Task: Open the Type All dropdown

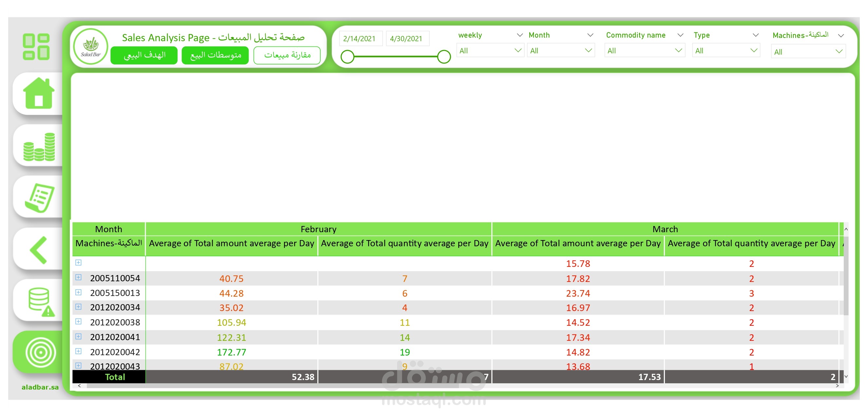Action: click(x=726, y=50)
